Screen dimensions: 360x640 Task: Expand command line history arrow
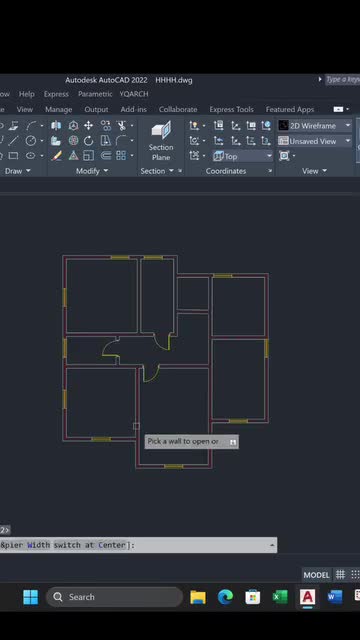272,545
